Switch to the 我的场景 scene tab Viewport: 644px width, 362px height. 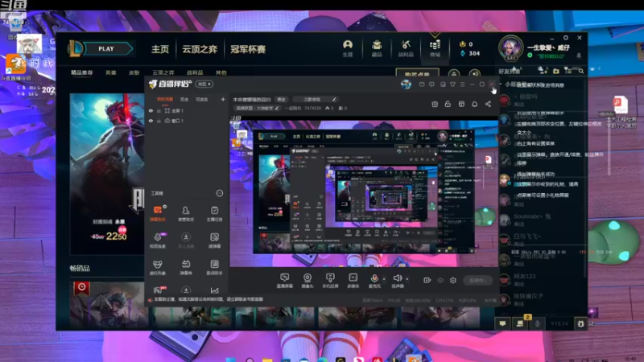pyautogui.click(x=165, y=99)
